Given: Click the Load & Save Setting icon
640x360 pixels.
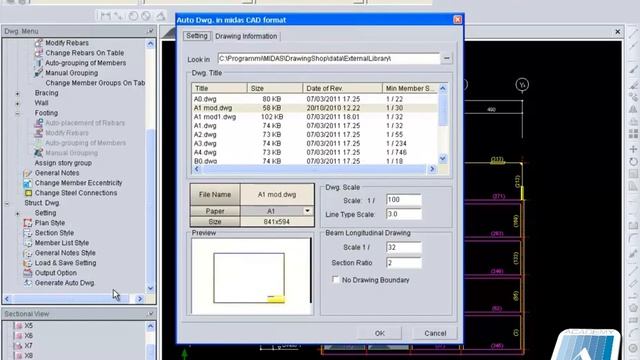Looking at the screenshot, I should (28, 263).
